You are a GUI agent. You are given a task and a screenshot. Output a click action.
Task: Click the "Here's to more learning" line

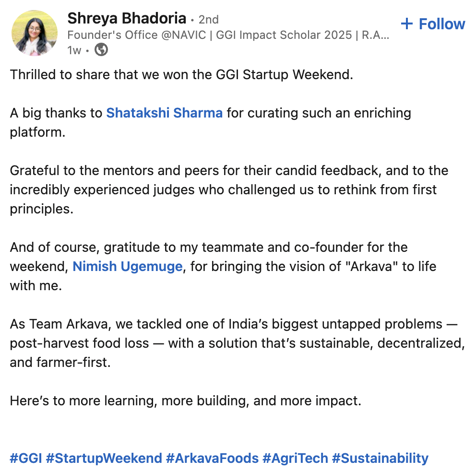pyautogui.click(x=185, y=401)
